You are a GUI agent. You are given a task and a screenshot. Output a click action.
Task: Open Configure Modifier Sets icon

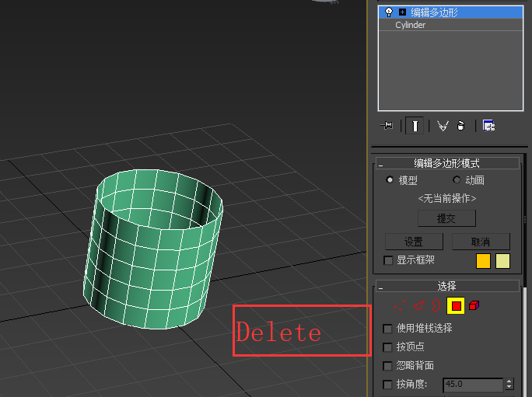488,125
